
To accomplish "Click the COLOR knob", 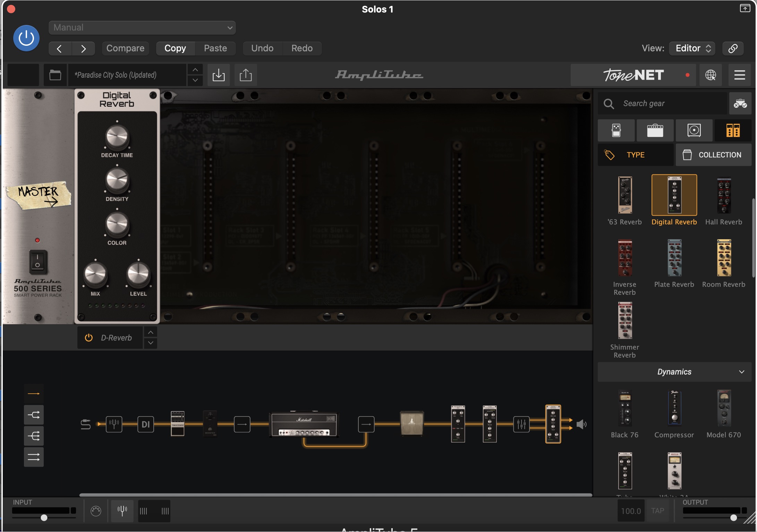I will point(117,224).
